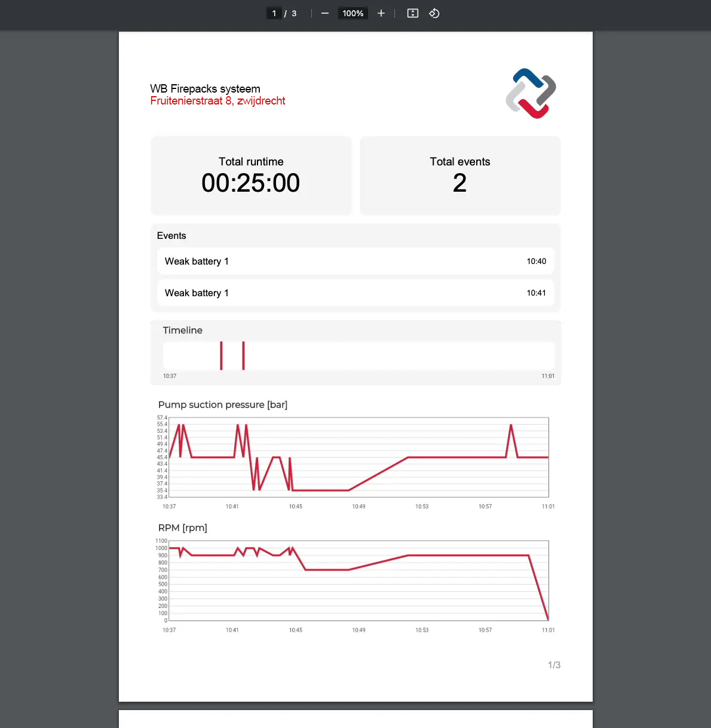Click the zoom in plus icon
711x728 pixels.
coord(381,13)
